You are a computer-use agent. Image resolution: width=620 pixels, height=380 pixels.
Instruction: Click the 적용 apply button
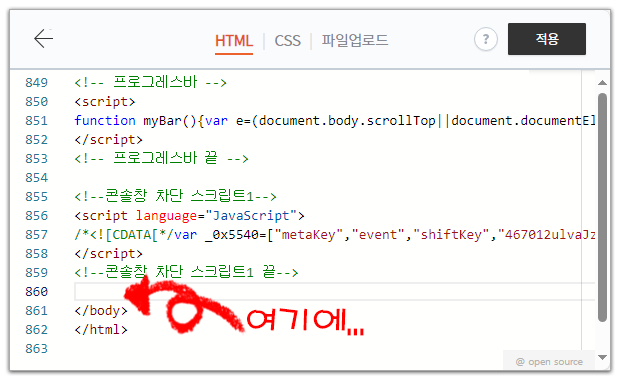(547, 39)
